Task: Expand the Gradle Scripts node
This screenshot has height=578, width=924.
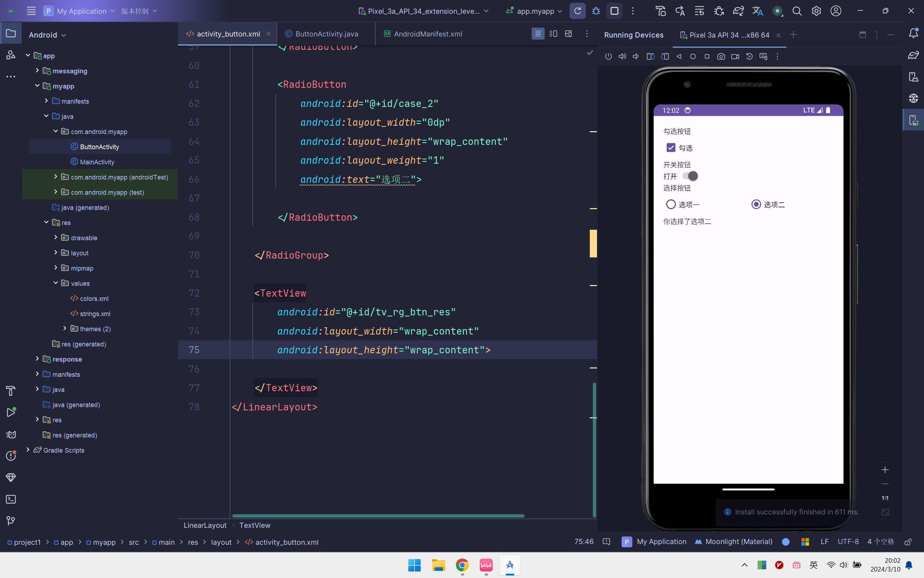Action: (28, 450)
